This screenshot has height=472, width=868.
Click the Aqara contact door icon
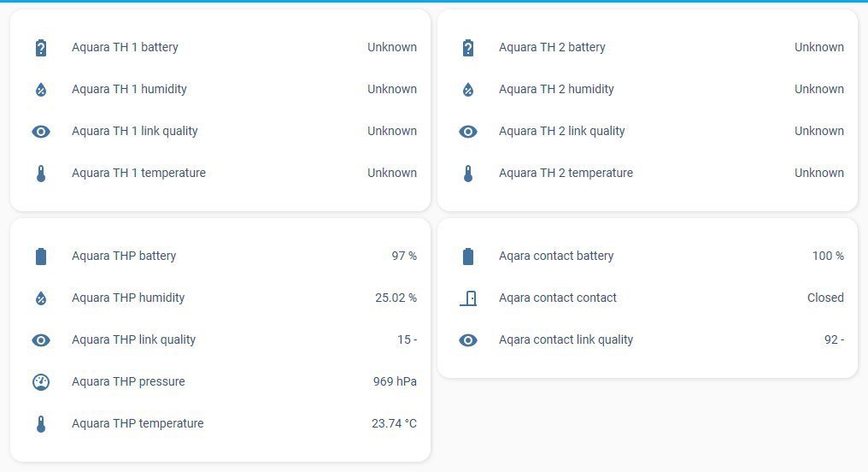click(x=468, y=298)
